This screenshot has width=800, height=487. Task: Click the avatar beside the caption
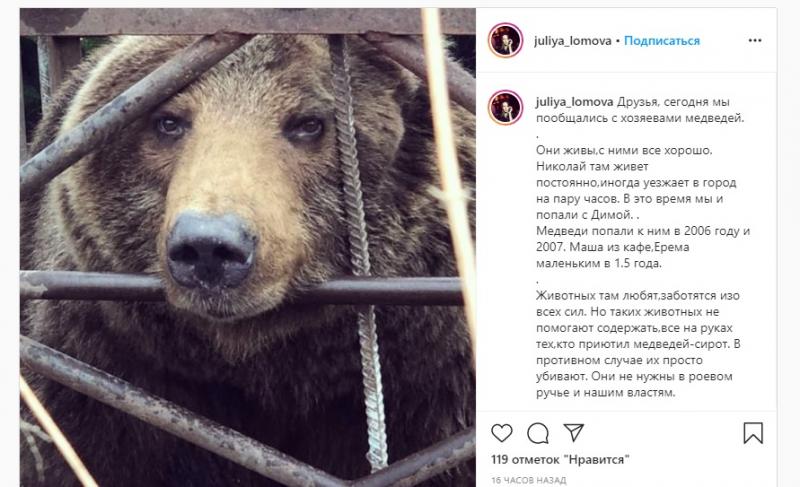pos(505,107)
